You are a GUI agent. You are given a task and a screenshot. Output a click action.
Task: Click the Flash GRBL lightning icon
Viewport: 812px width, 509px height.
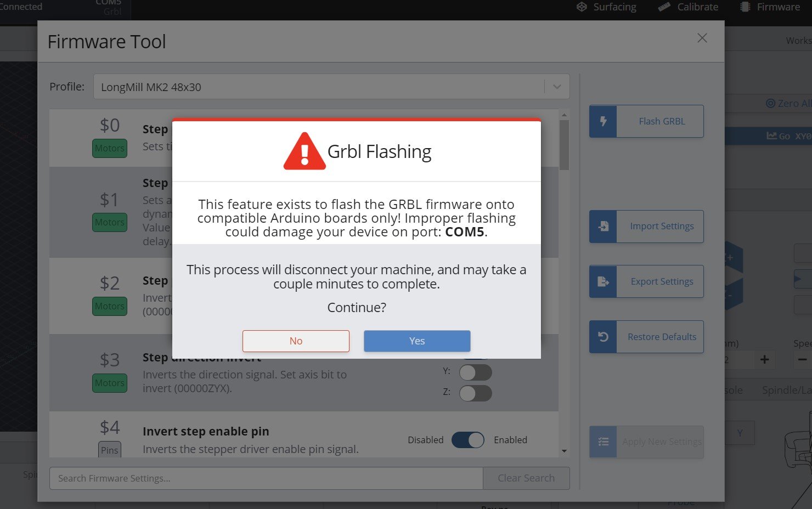click(x=603, y=121)
